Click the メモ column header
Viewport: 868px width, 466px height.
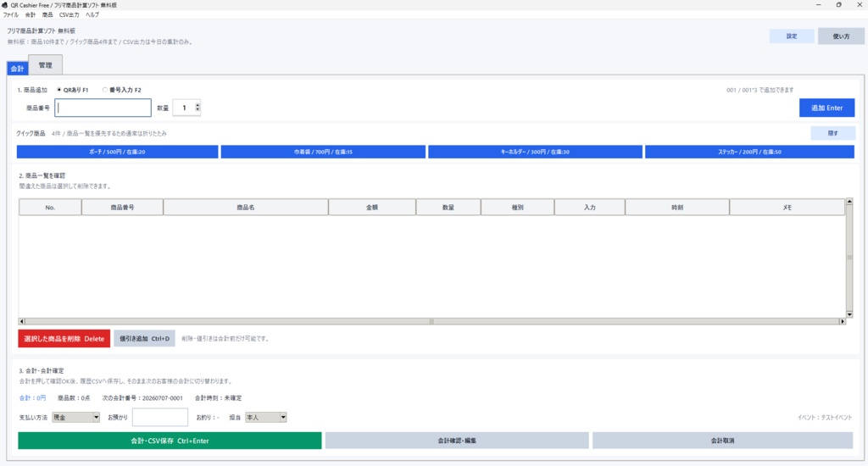tap(787, 208)
